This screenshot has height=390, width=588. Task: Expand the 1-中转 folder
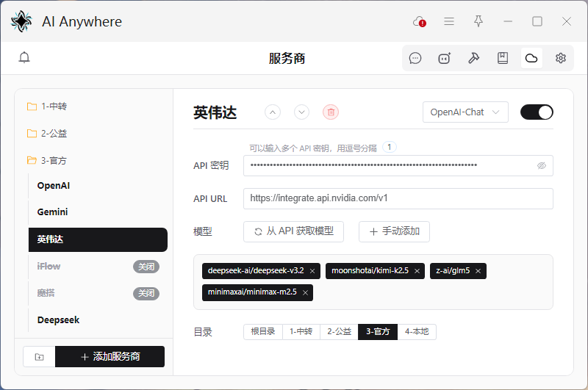pyautogui.click(x=54, y=106)
